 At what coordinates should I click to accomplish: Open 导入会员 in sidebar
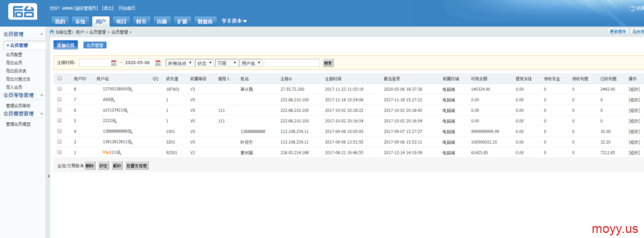pos(14,87)
